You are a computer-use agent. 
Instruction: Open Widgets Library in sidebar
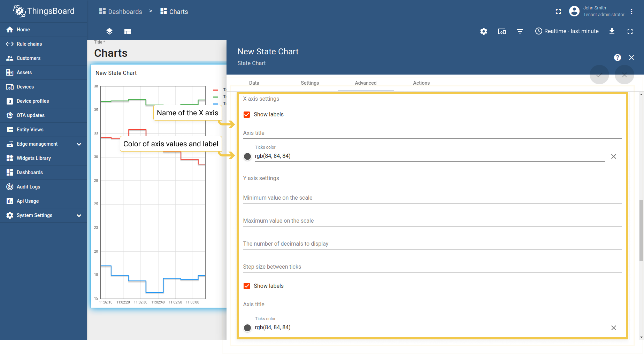[33, 158]
